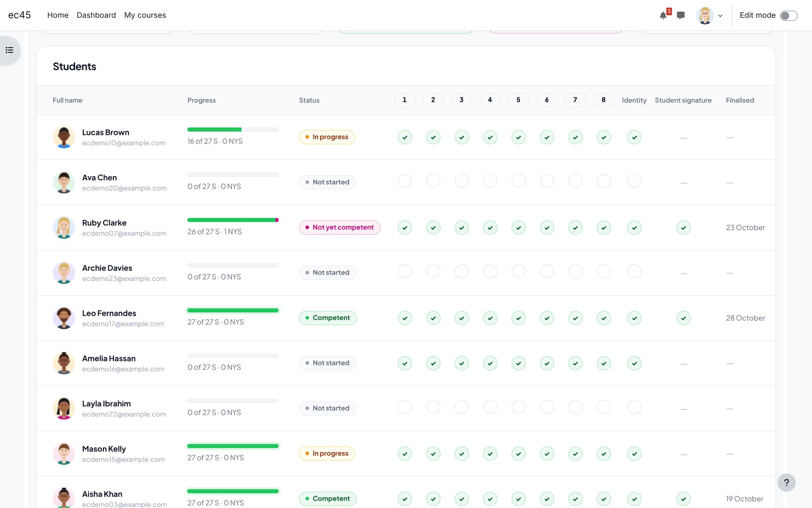Click Ruby Clarke's Not yet competent badge
812x508 pixels.
(340, 228)
